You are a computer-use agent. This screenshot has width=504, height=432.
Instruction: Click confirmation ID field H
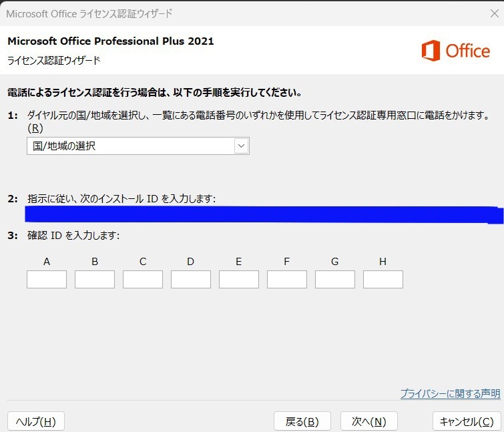[383, 279]
